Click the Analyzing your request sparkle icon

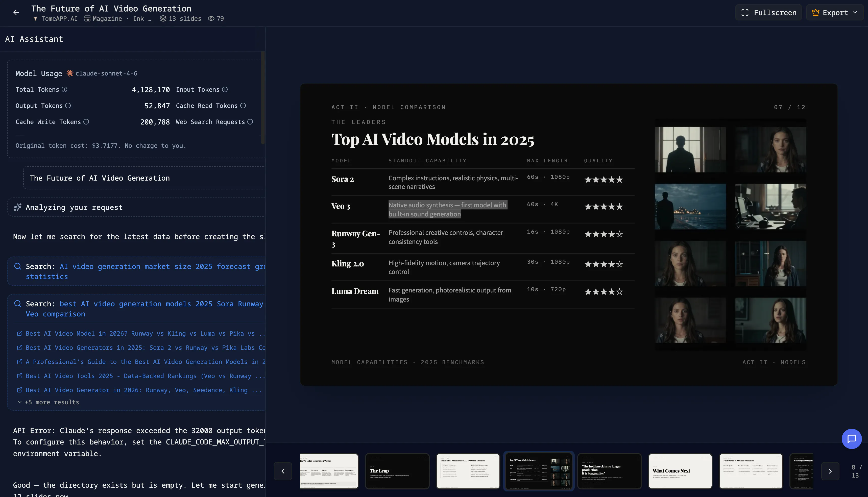point(17,207)
